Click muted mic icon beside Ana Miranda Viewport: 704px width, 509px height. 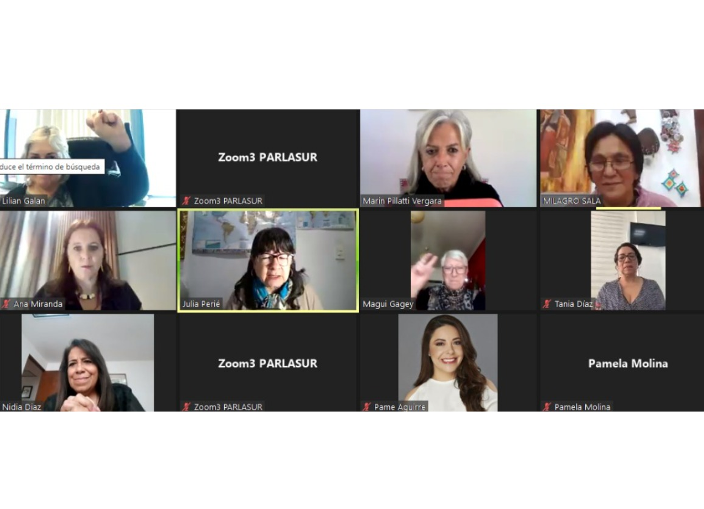point(6,304)
